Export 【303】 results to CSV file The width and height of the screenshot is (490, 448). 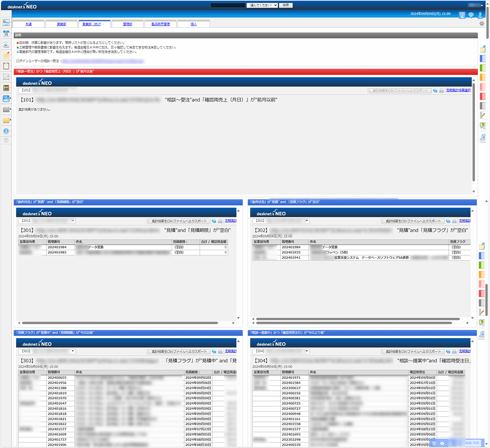click(179, 351)
